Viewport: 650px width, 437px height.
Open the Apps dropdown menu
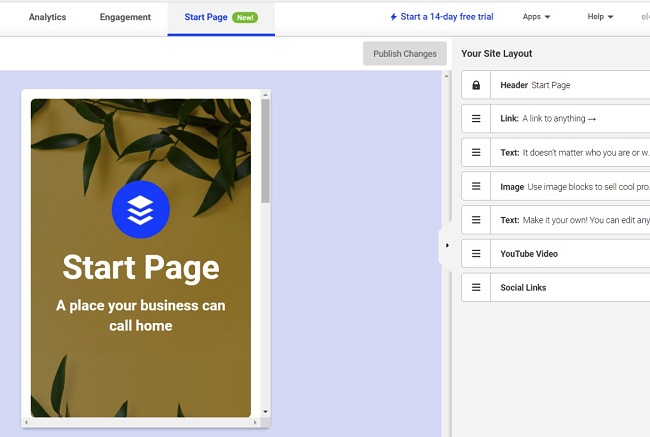point(536,17)
